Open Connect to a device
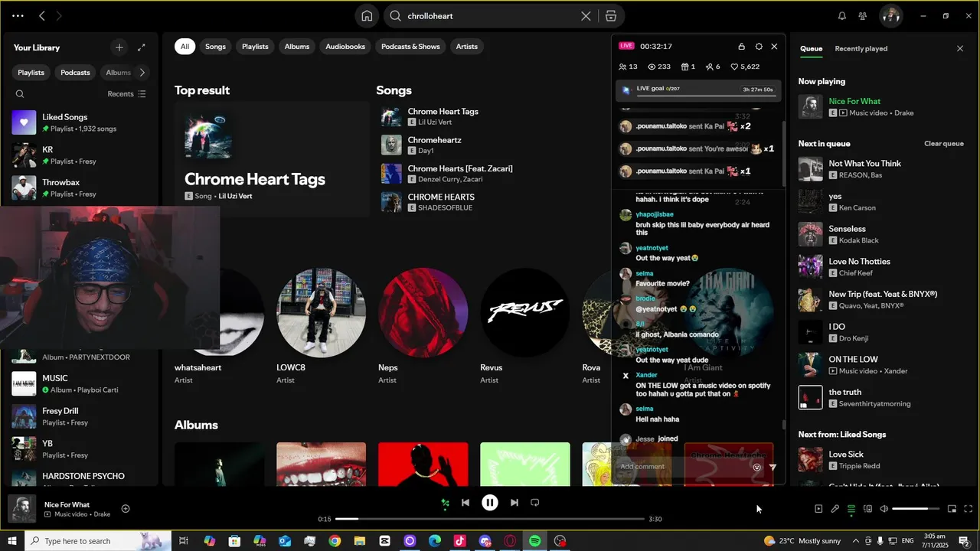Screen dimensions: 980x551 click(x=867, y=509)
